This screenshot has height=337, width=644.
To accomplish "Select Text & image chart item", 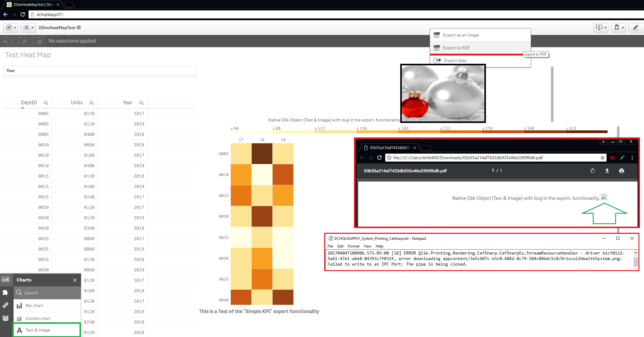I will tap(47, 330).
